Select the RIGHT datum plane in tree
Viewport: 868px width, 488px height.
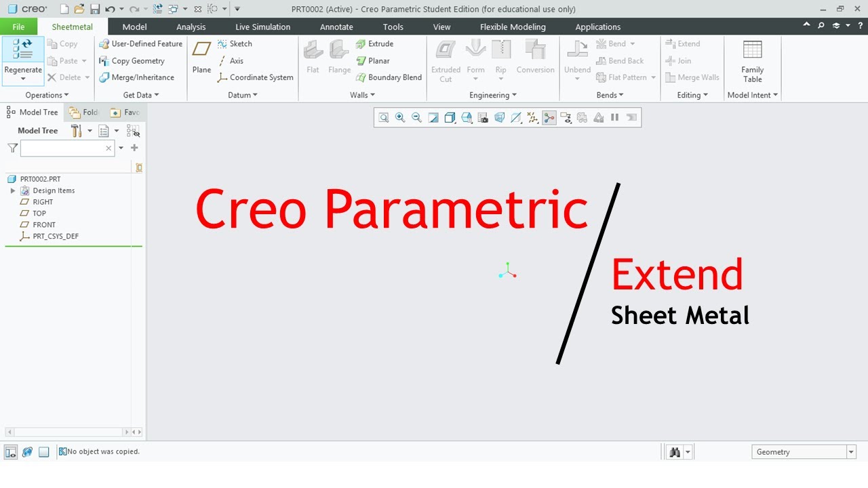click(x=43, y=202)
